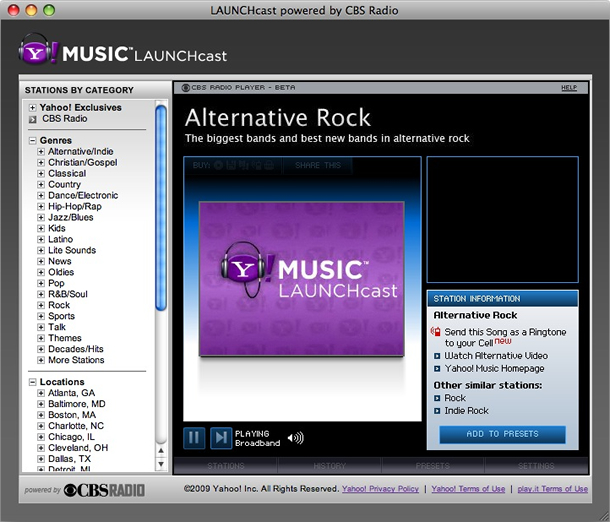Click the blue scrollbar thumb in the stations list

pos(161,208)
